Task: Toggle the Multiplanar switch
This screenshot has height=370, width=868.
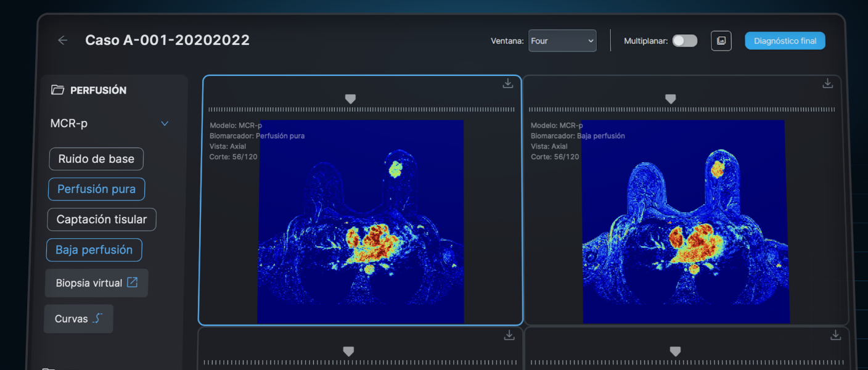Action: tap(684, 41)
